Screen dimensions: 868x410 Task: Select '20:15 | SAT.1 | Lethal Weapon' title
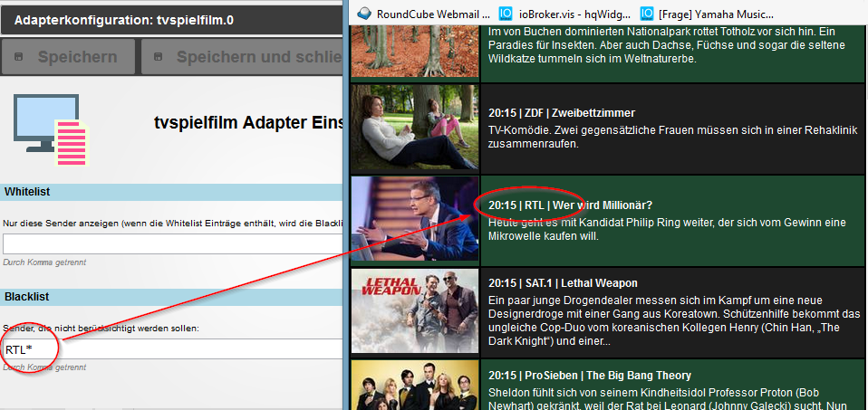(x=563, y=283)
